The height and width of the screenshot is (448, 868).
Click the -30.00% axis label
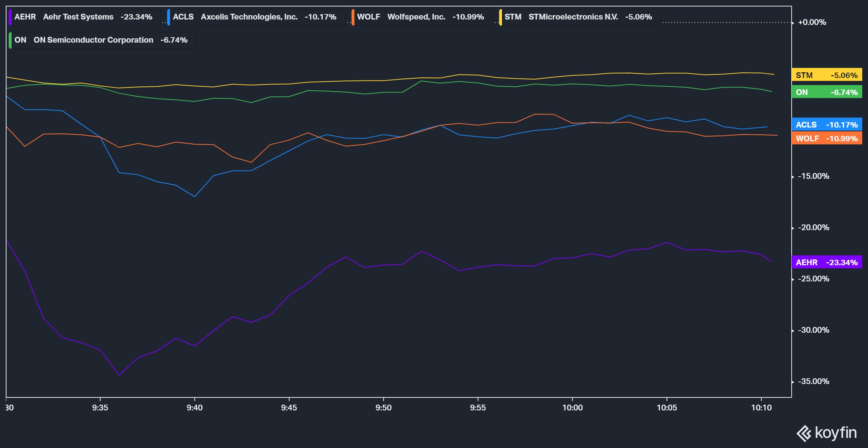click(813, 330)
